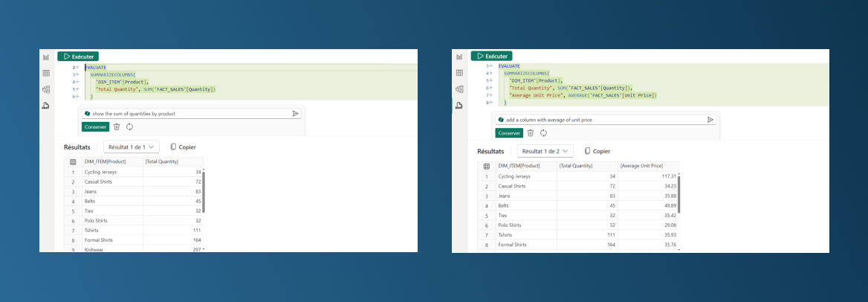Open Model view icon in left window sidebar
The image size is (868, 302).
click(45, 89)
